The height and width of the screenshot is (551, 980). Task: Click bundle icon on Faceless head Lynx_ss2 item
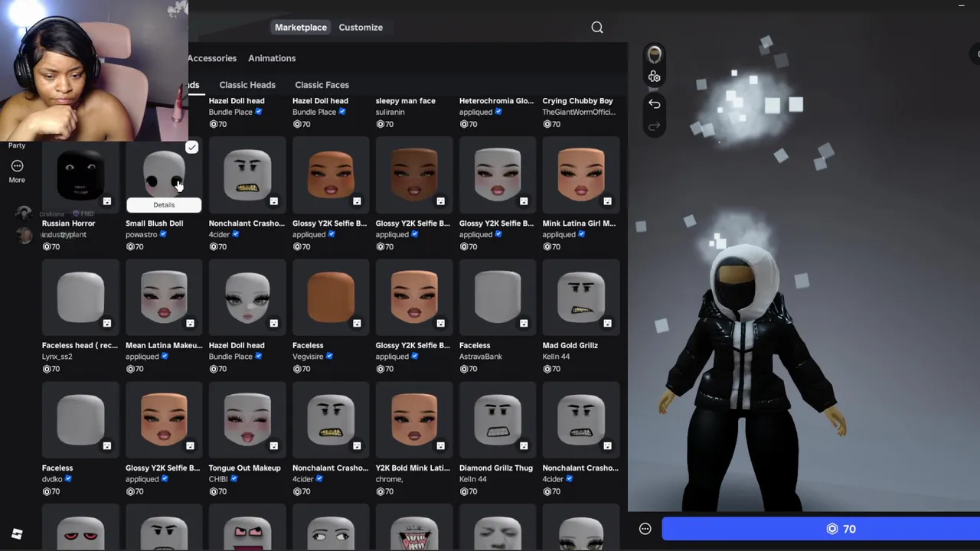pos(107,324)
